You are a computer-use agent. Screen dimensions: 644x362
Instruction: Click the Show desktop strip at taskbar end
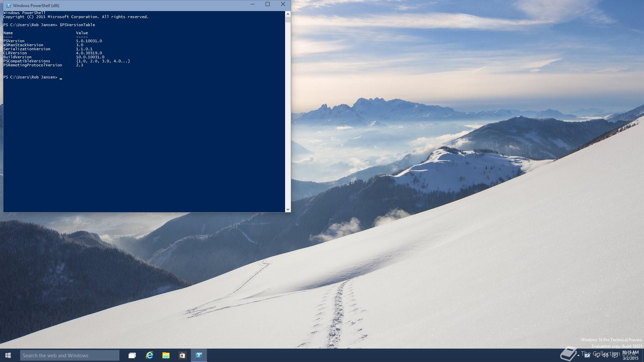click(643, 355)
